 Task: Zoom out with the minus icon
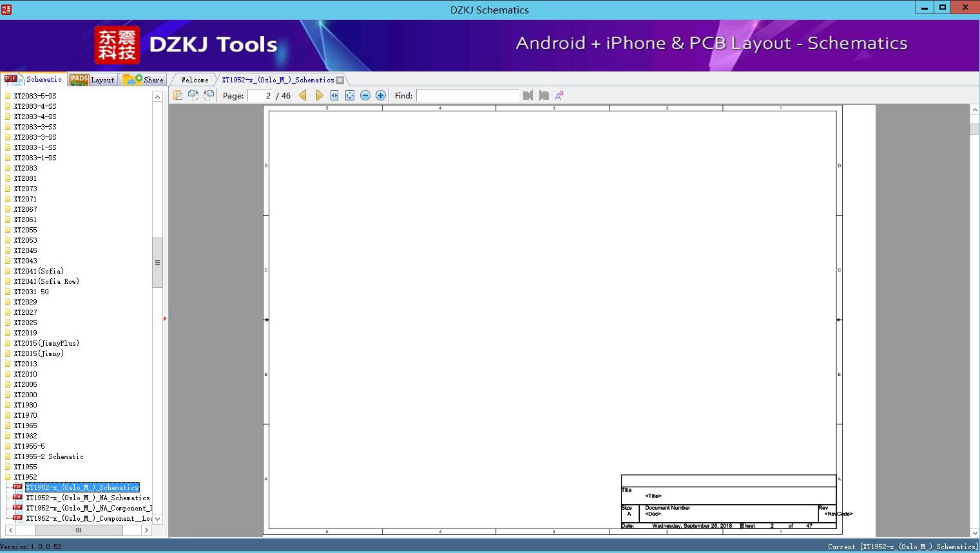click(365, 95)
